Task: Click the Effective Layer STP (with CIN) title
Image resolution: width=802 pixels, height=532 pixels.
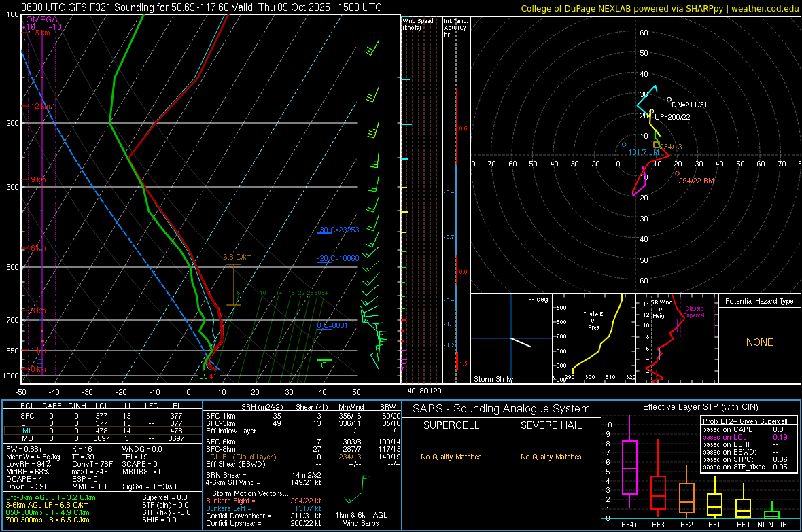Action: pos(700,407)
